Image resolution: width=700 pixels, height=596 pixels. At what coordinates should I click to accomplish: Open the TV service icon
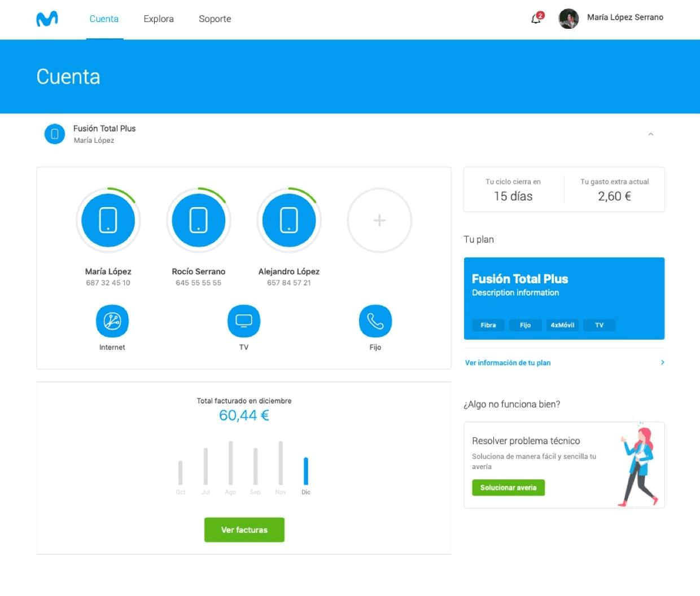click(x=244, y=321)
